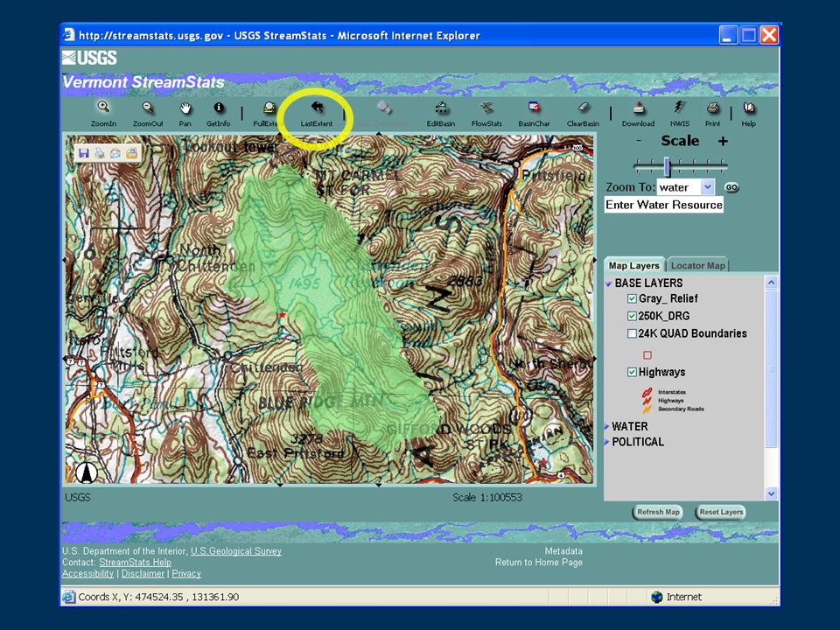Click the Vermont StreamStats title
The width and height of the screenshot is (840, 630).
coord(143,82)
